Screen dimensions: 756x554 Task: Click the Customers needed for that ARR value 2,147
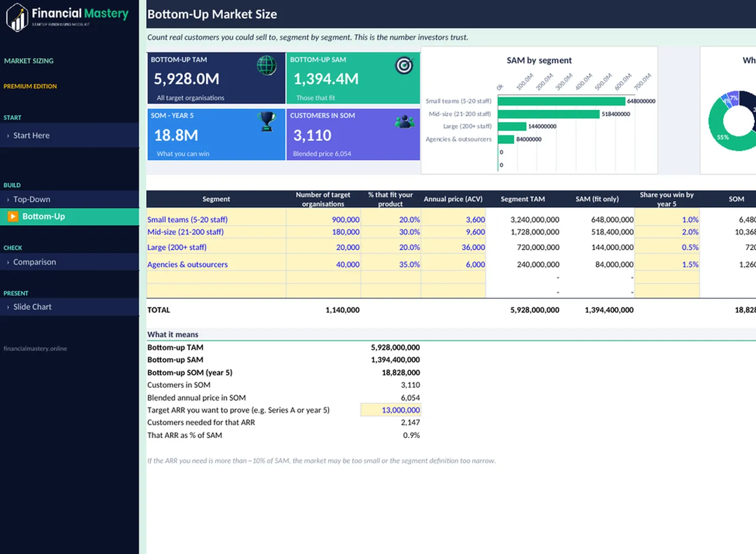pos(410,423)
